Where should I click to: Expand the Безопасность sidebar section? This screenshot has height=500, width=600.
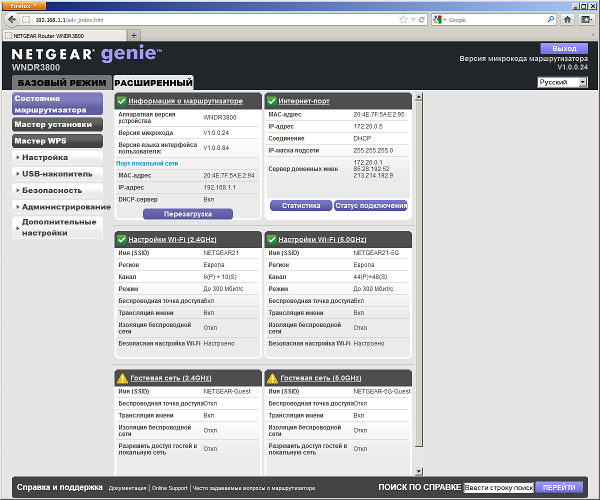58,189
